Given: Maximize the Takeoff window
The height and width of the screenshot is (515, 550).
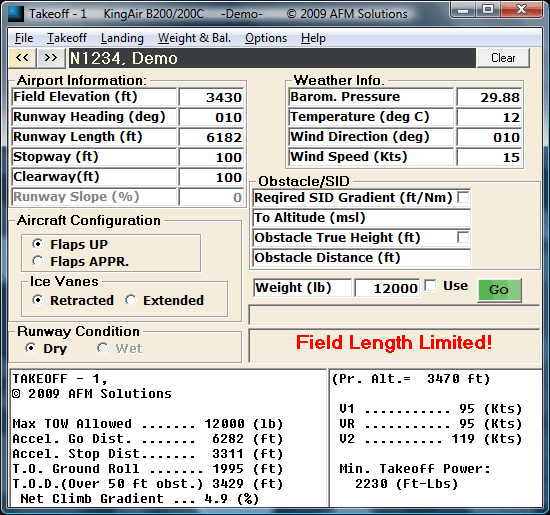Looking at the screenshot, I should 488,9.
